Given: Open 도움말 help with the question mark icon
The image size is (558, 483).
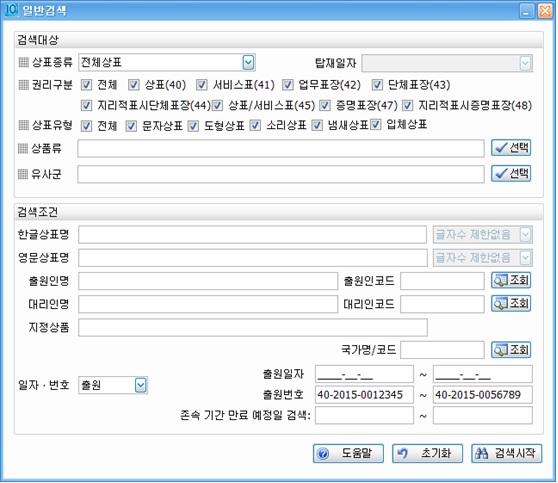Looking at the screenshot, I should tap(348, 453).
